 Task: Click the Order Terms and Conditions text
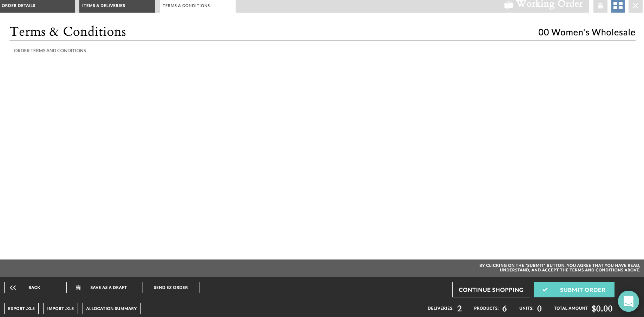[x=50, y=50]
